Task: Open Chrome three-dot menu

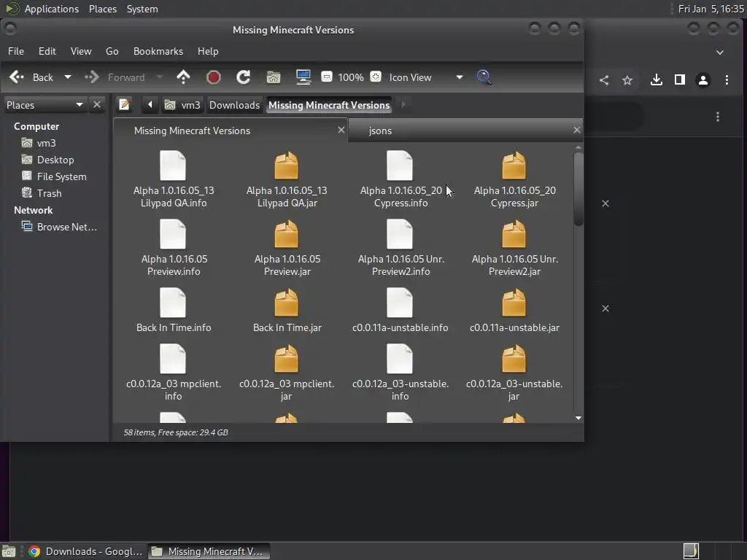Action: (x=727, y=80)
